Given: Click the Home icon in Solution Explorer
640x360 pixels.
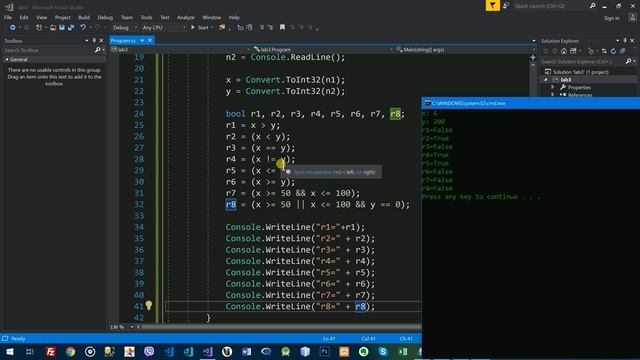Looking at the screenshot, I should pyautogui.click(x=564, y=51).
